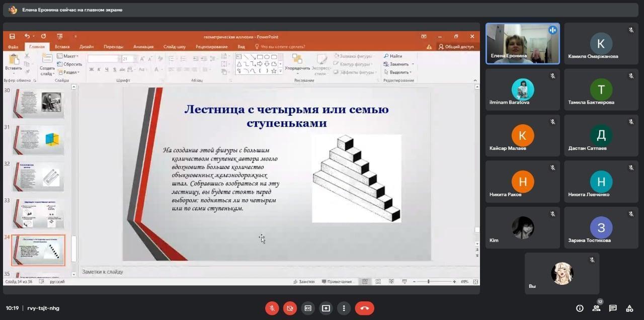Switch to the Анимация ribbon tab
This screenshot has width=644, height=320.
(x=143, y=47)
